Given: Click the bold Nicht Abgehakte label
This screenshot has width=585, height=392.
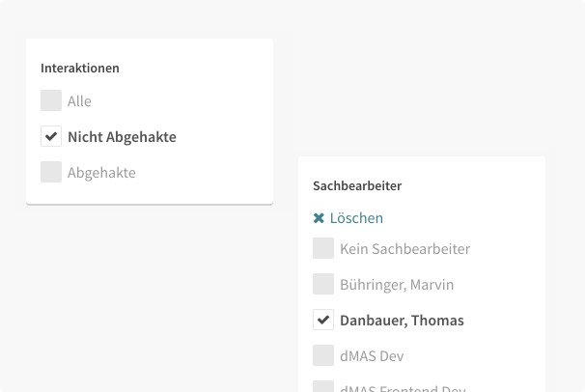Looking at the screenshot, I should 122,137.
